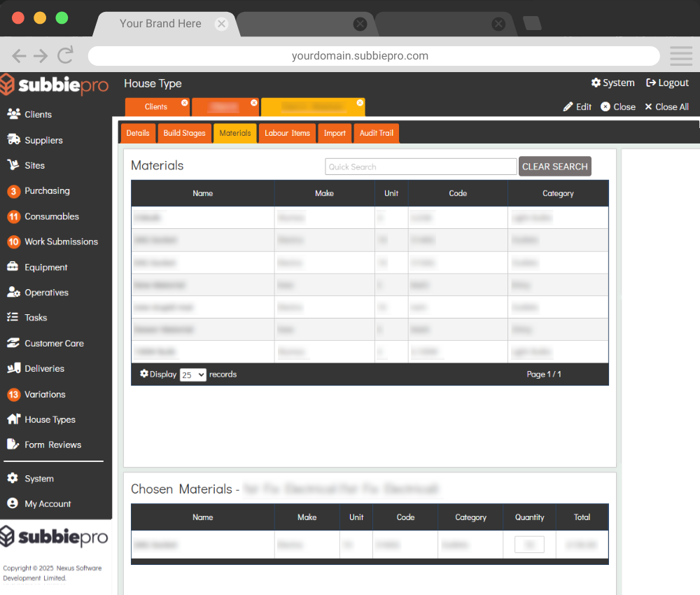Click the Deliveries icon in sidebar
700x595 pixels.
click(13, 369)
